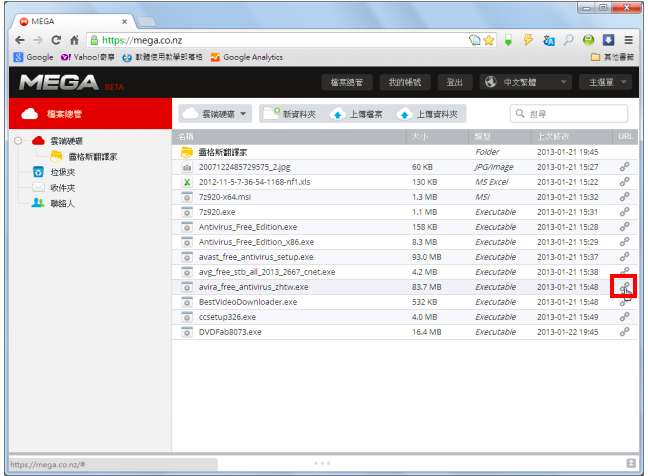This screenshot has width=648, height=476.
Task: Select the yellow subfolder in sidebar tree
Action: [x=84, y=157]
